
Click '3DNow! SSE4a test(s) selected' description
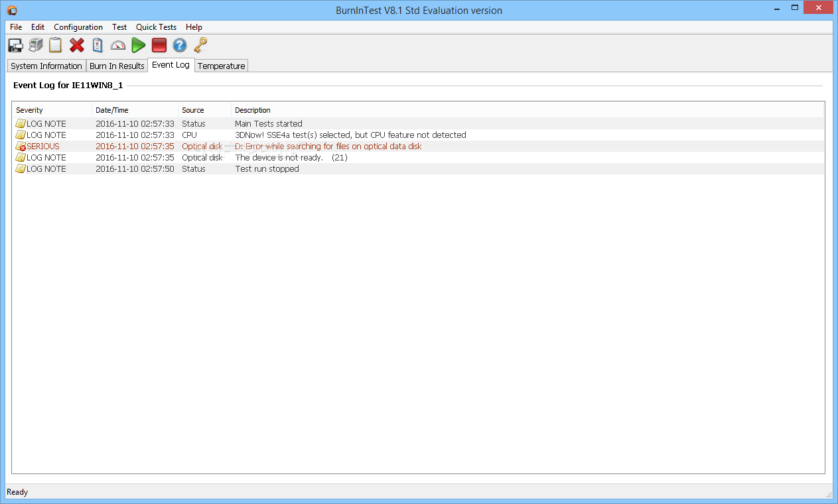(x=350, y=135)
